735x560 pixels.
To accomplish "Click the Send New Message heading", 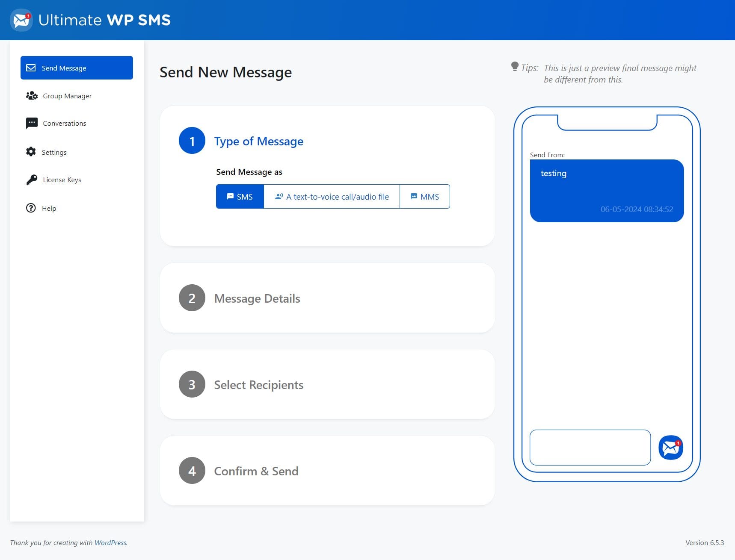I will (225, 72).
